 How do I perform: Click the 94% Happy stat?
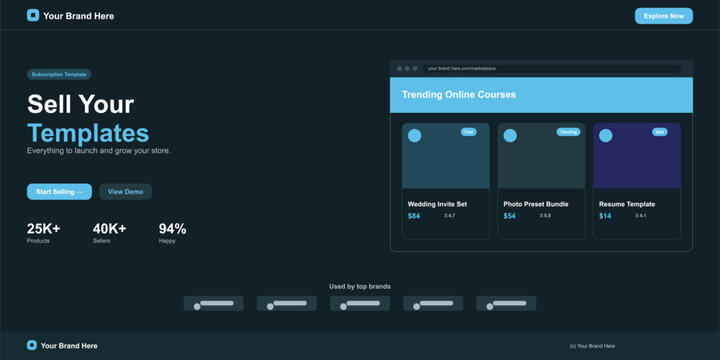coord(172,233)
